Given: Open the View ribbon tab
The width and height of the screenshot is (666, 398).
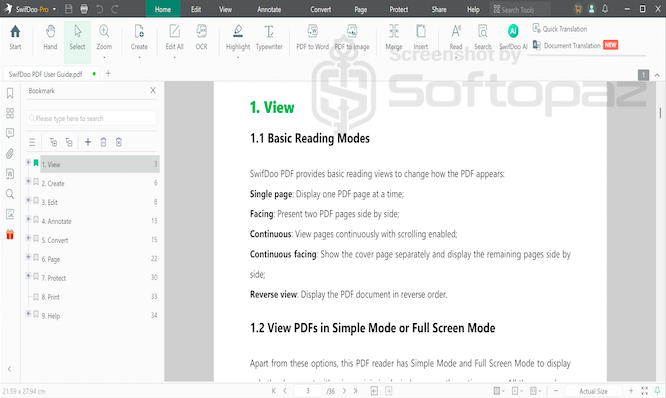Looking at the screenshot, I should click(x=226, y=9).
